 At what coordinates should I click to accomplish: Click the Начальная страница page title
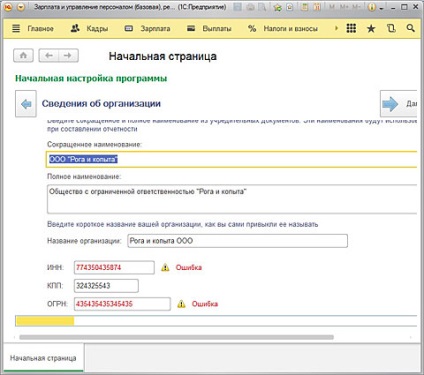pyautogui.click(x=163, y=56)
